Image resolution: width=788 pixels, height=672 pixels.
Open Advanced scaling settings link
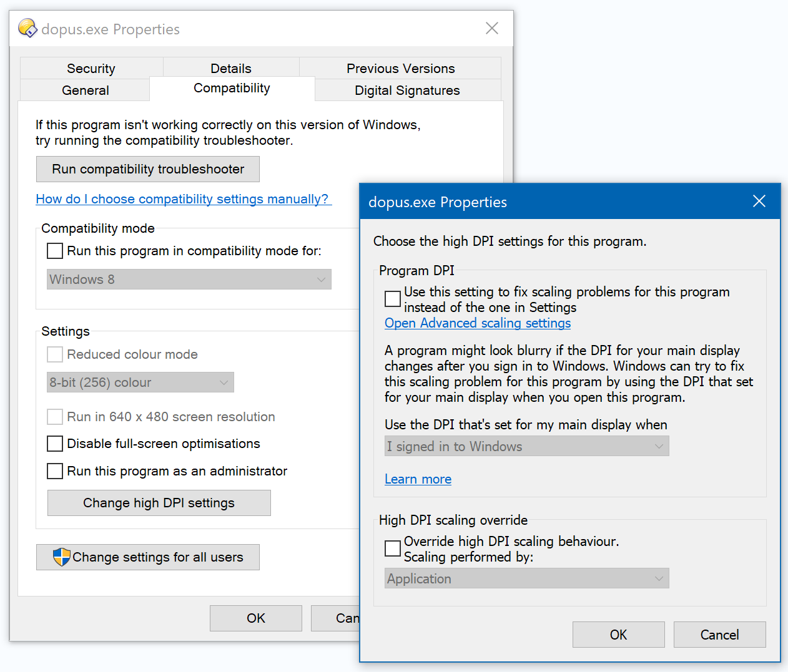(478, 323)
